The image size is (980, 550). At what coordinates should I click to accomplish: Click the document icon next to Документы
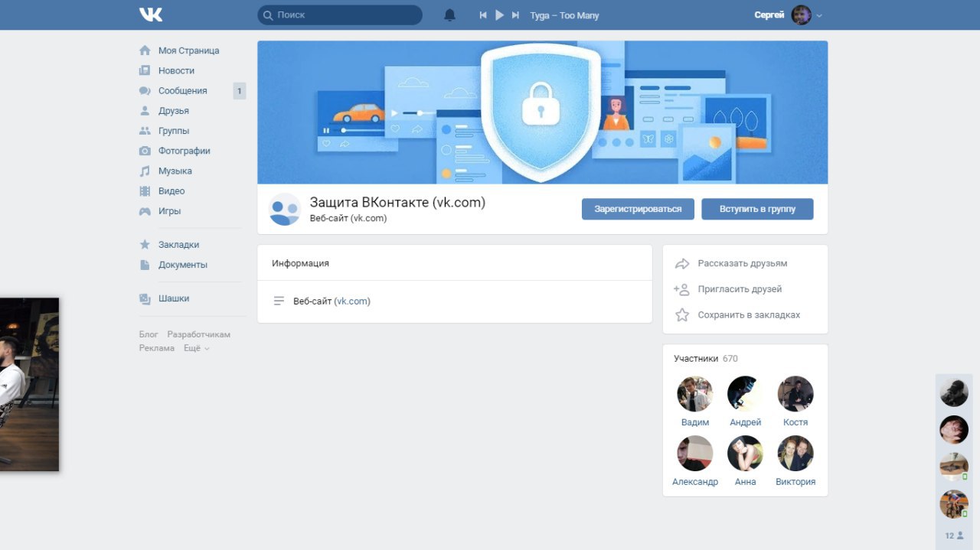pyautogui.click(x=145, y=265)
